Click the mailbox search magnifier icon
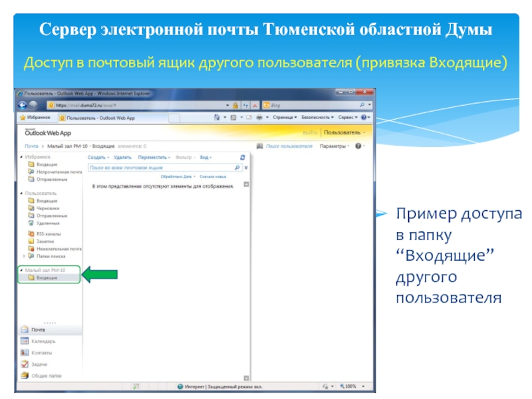 coord(237,168)
